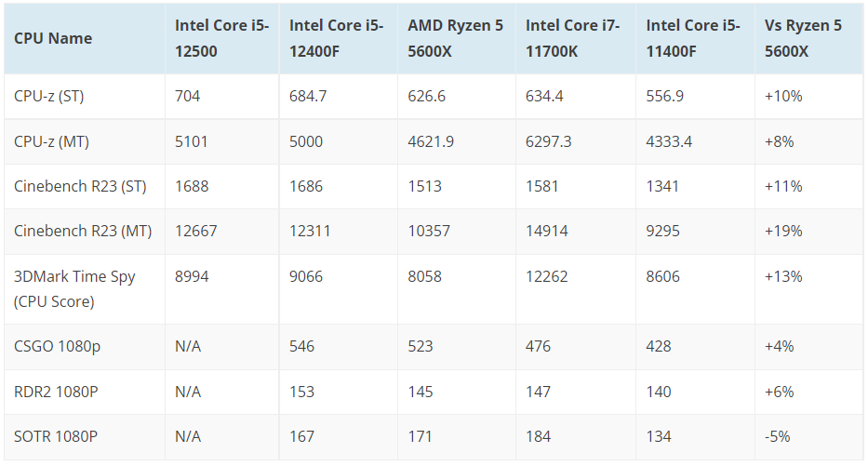
Task: Select the 'RDR2 1080P' row label
Action: coord(56,392)
